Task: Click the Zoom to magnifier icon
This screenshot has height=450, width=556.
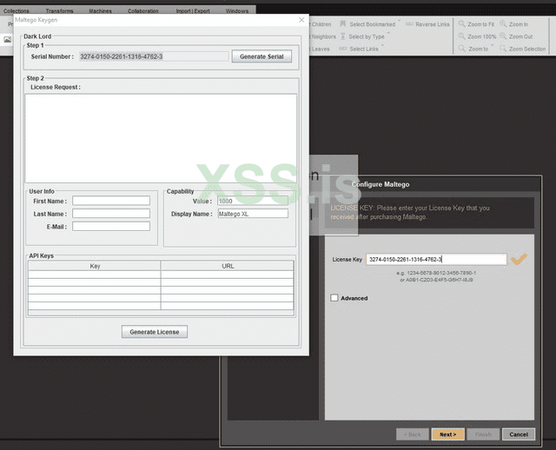Action: pos(462,48)
